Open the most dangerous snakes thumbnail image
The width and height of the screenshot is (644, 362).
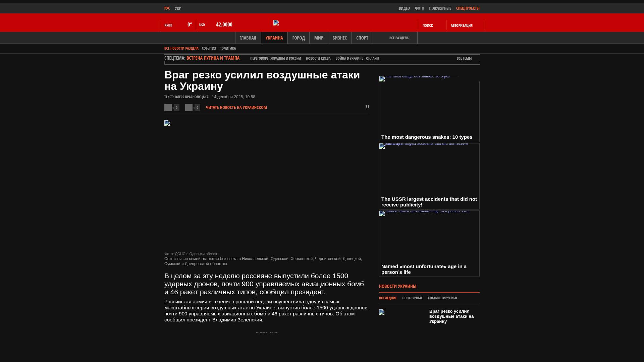coord(382,79)
